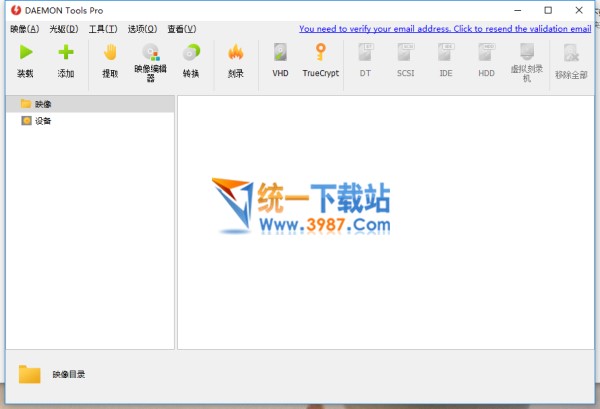Add a SCSI virtual drive

(406, 53)
